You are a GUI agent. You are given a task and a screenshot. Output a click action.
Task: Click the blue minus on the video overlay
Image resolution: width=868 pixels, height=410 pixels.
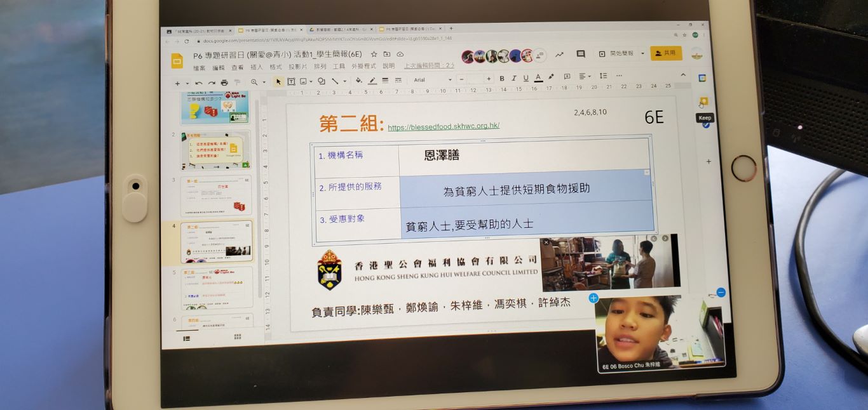coord(721,293)
